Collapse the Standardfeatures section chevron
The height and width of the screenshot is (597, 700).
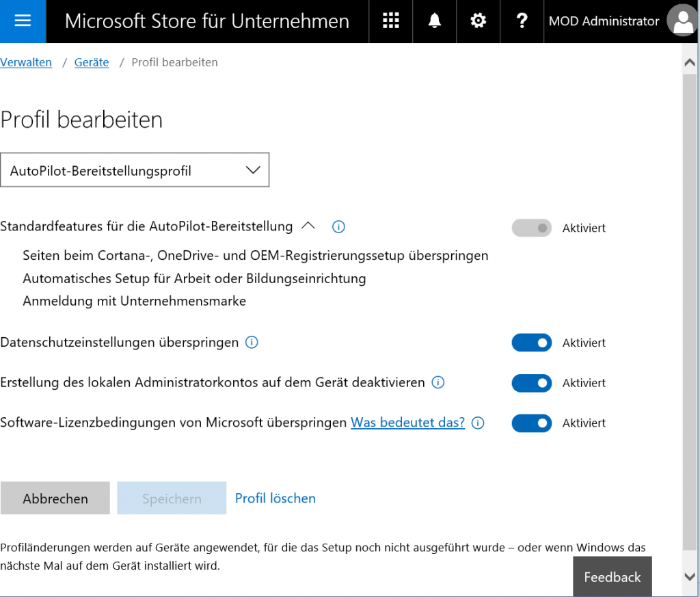pos(308,226)
